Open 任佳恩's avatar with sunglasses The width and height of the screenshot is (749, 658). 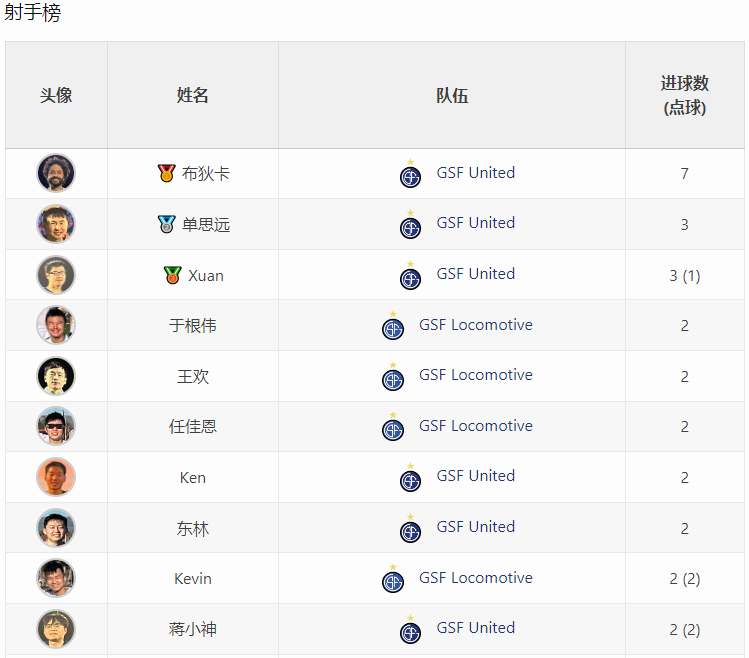point(56,426)
